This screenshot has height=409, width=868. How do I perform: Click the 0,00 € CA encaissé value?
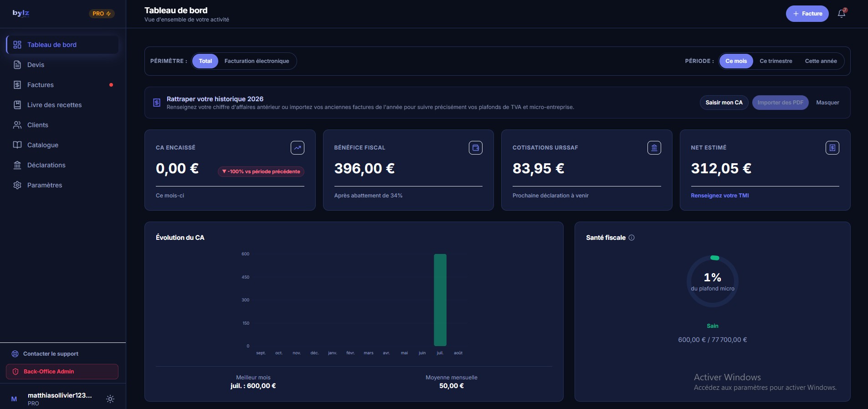(x=177, y=169)
